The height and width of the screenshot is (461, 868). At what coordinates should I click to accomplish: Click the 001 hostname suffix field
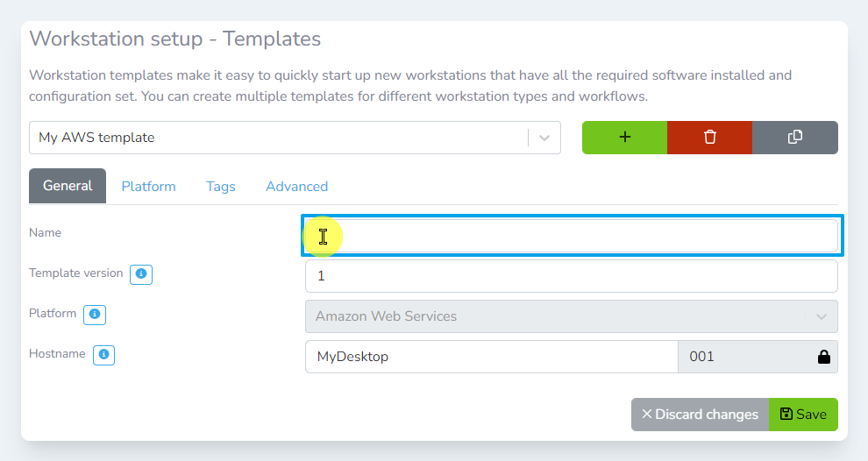745,357
